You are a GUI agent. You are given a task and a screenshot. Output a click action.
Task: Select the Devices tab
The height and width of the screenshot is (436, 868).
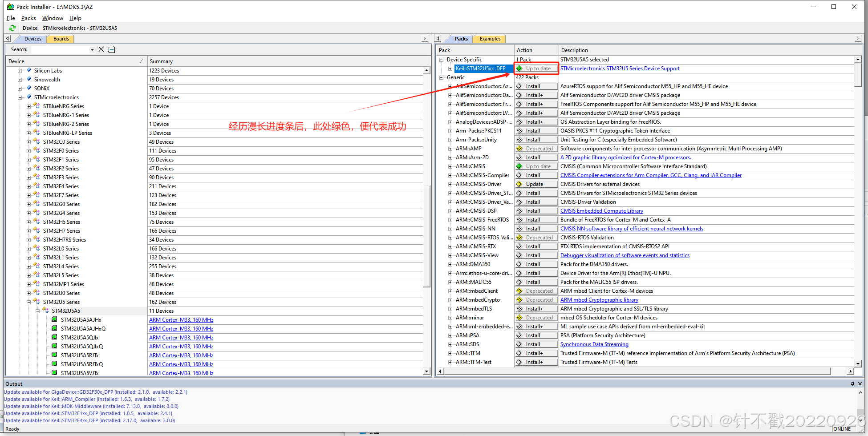32,39
